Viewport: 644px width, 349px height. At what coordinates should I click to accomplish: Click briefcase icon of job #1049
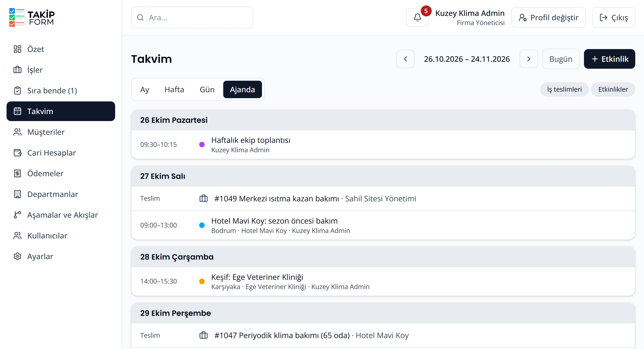point(203,198)
